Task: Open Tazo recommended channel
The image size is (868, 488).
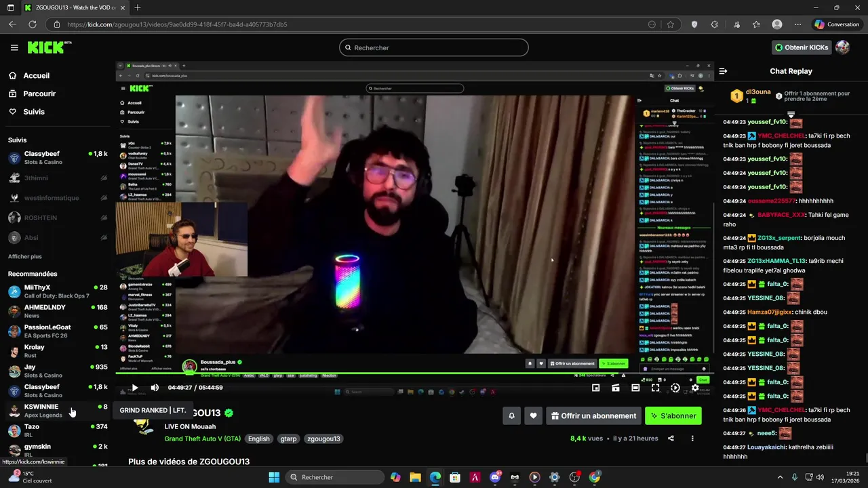Action: pyautogui.click(x=57, y=430)
